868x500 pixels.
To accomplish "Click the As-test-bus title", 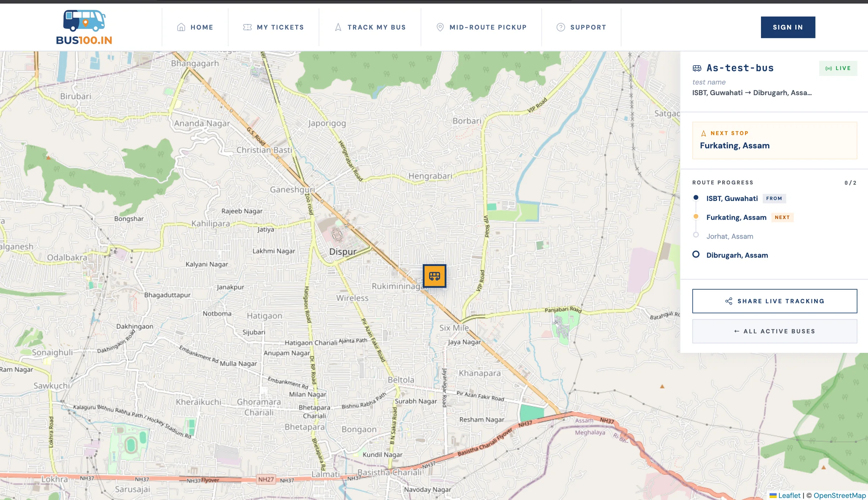I will [x=740, y=68].
